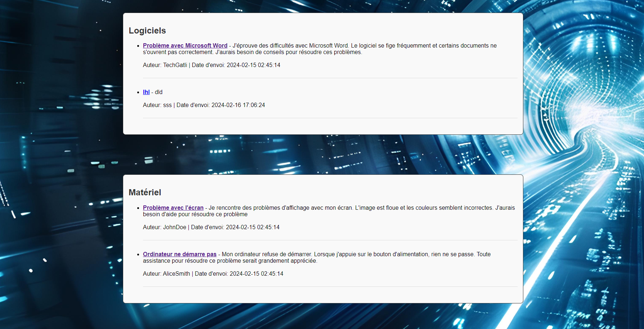Click the author name AliceSmith

176,274
